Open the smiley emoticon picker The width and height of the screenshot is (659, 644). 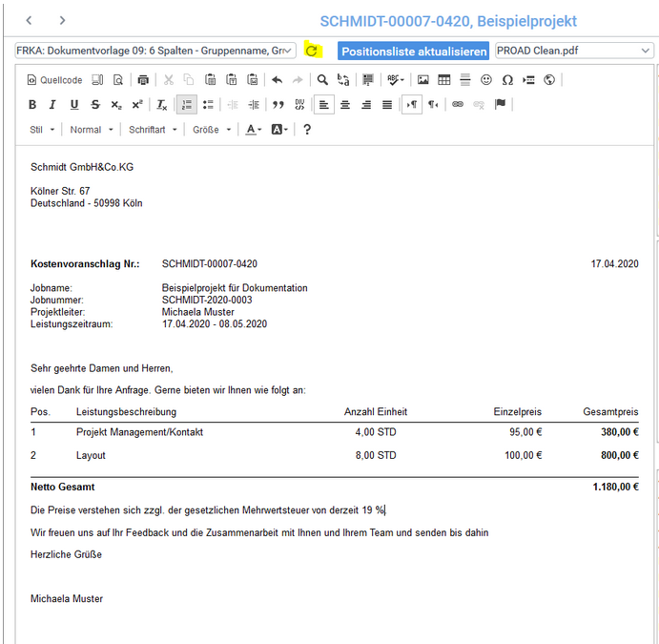point(486,80)
